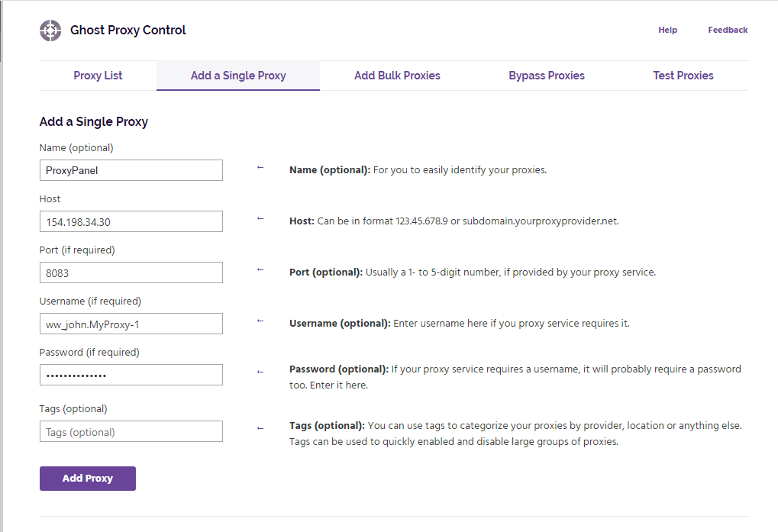Switch to the Proxy List tab
Screen dimensions: 778x532
pos(98,76)
